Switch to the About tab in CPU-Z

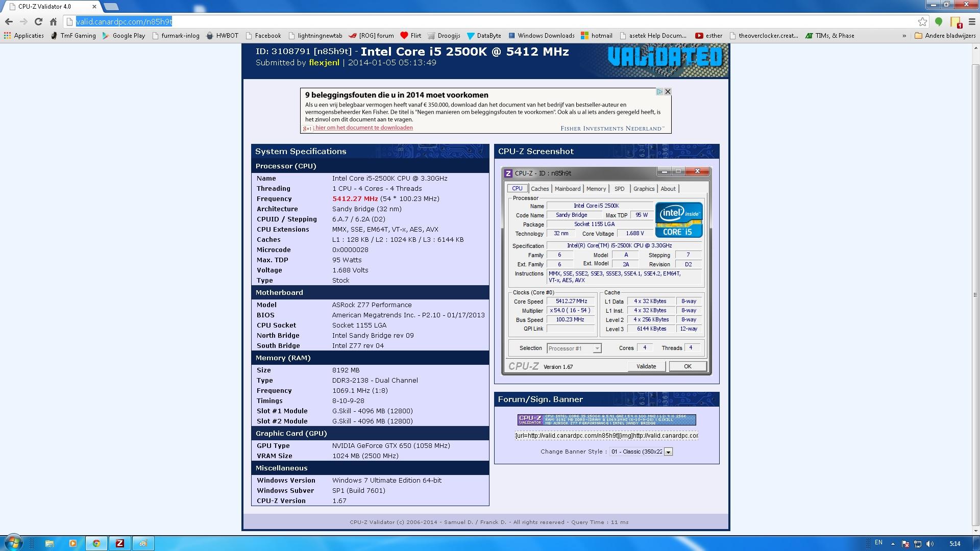click(x=668, y=189)
